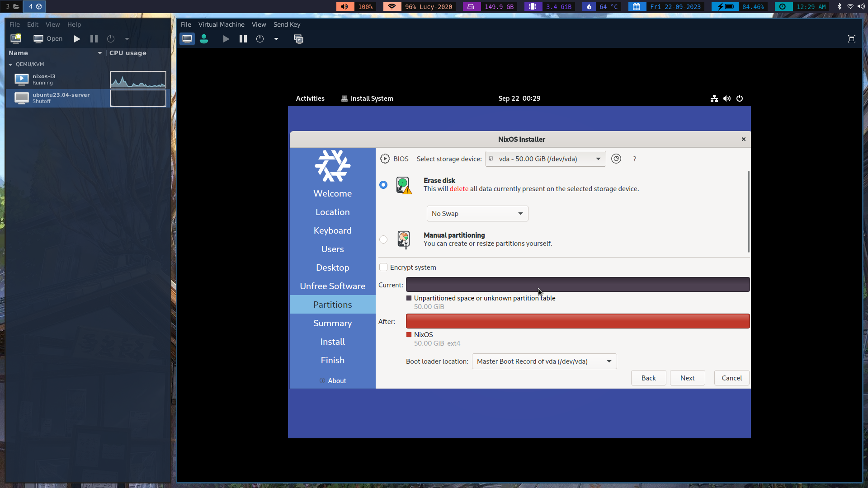The height and width of the screenshot is (488, 868).
Task: Click the Next button
Action: (x=687, y=378)
